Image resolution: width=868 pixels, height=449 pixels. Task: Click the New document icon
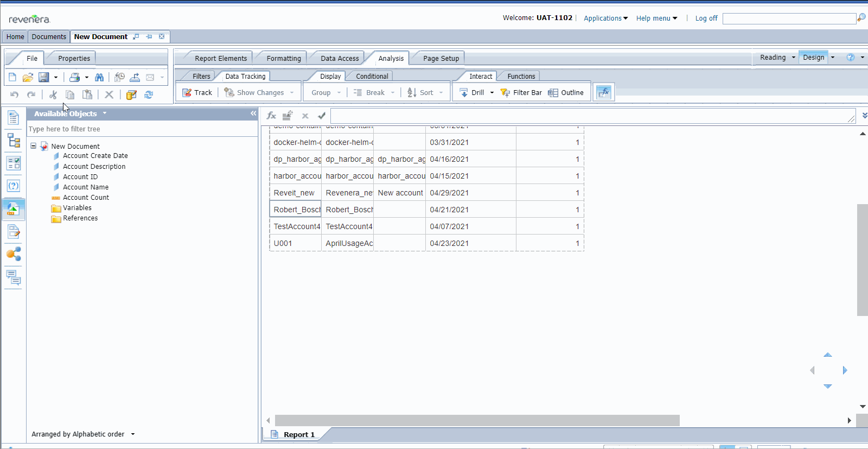pyautogui.click(x=12, y=77)
